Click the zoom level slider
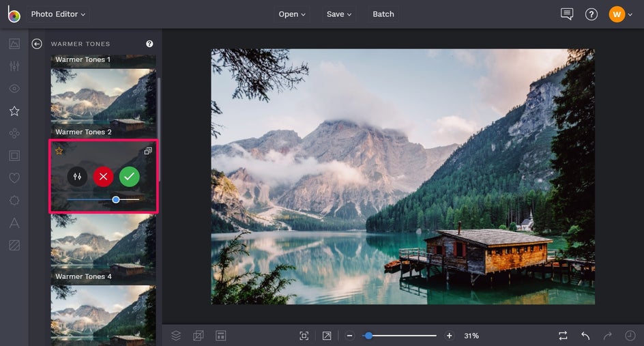This screenshot has width=644, height=346. pos(399,336)
